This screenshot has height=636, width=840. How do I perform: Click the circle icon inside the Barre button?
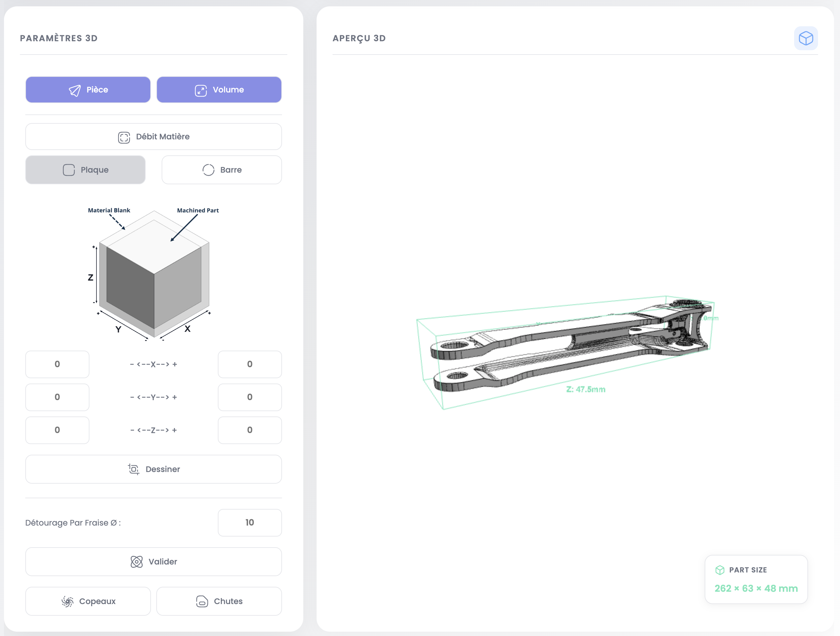[208, 170]
